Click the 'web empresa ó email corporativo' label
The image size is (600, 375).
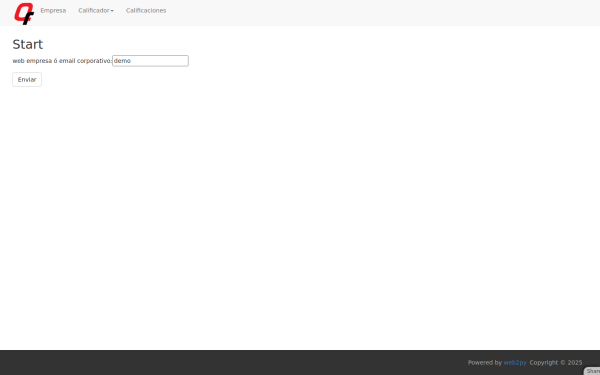click(x=62, y=61)
